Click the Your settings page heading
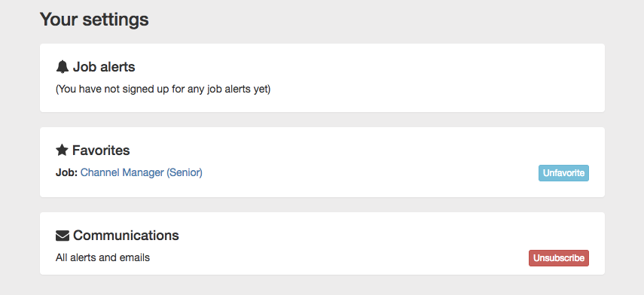Image resolution: width=644 pixels, height=295 pixels. [x=94, y=20]
